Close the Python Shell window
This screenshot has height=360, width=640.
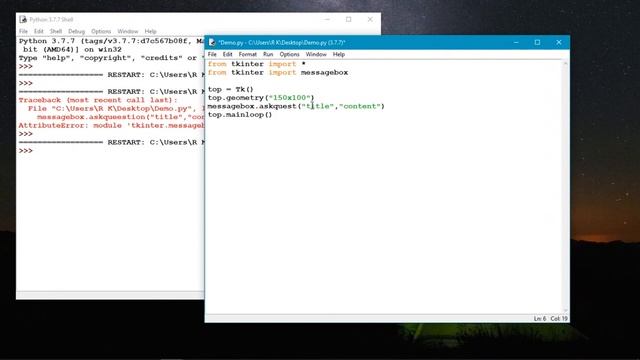pos(370,20)
